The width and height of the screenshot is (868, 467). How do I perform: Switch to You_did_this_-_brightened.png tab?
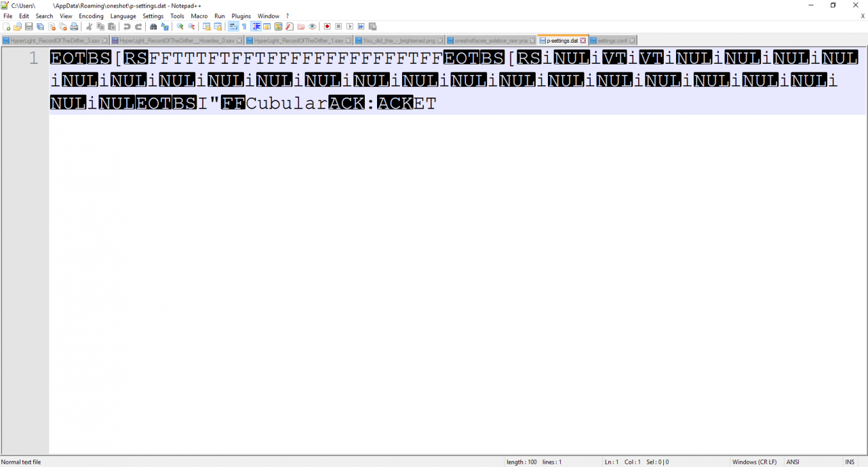(399, 41)
